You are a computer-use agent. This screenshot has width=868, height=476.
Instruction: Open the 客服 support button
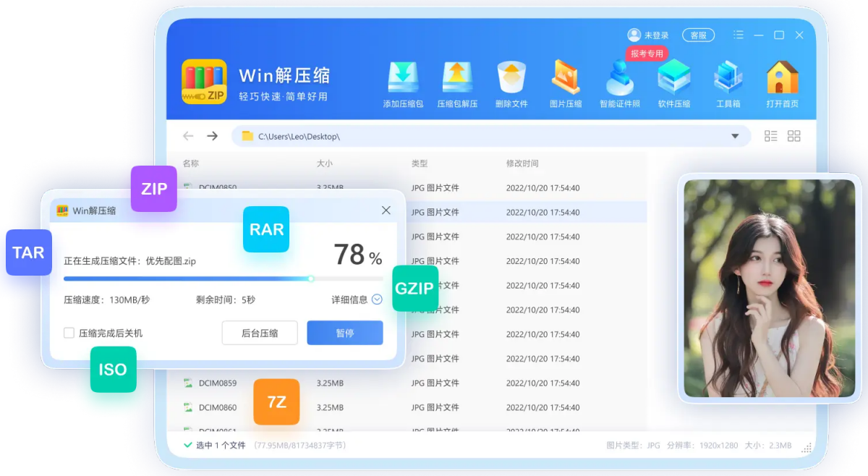(698, 35)
